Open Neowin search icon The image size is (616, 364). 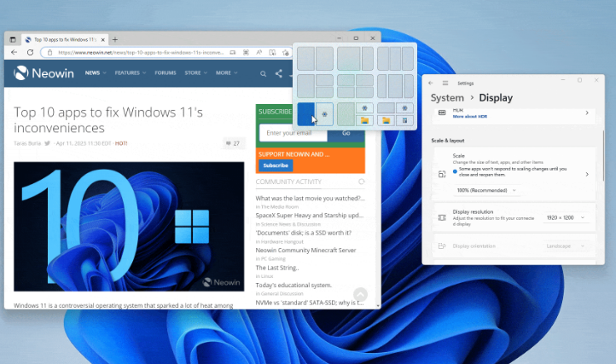click(x=264, y=73)
